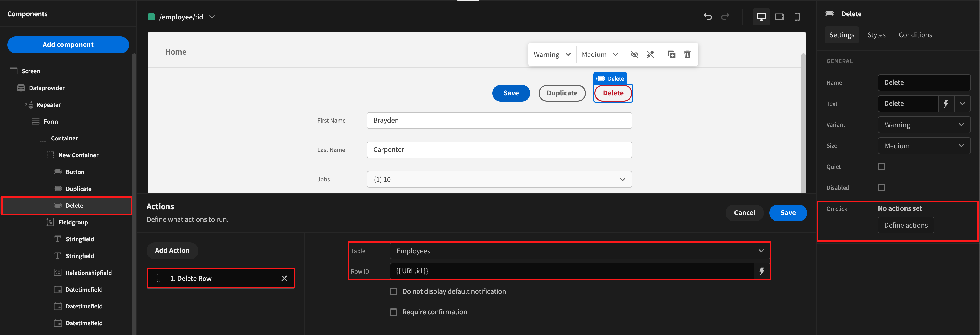This screenshot has height=335, width=980.
Task: Check Require confirmation option
Action: [393, 312]
